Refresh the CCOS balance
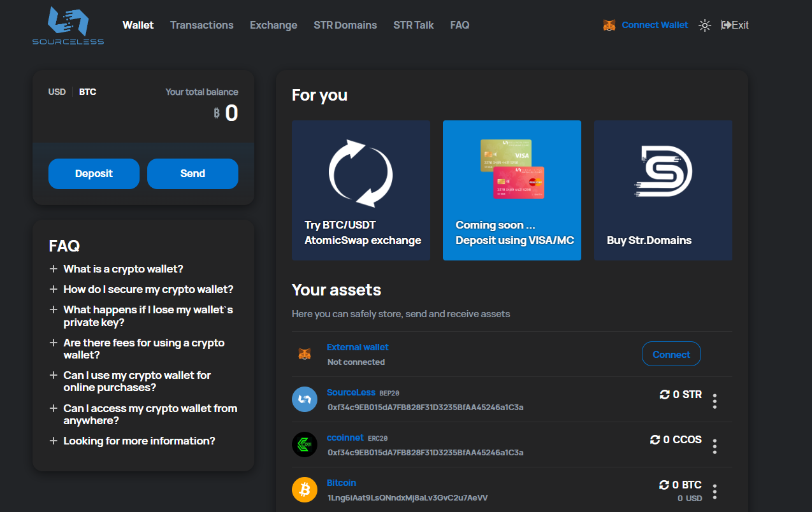Viewport: 812px width, 512px height. (655, 440)
